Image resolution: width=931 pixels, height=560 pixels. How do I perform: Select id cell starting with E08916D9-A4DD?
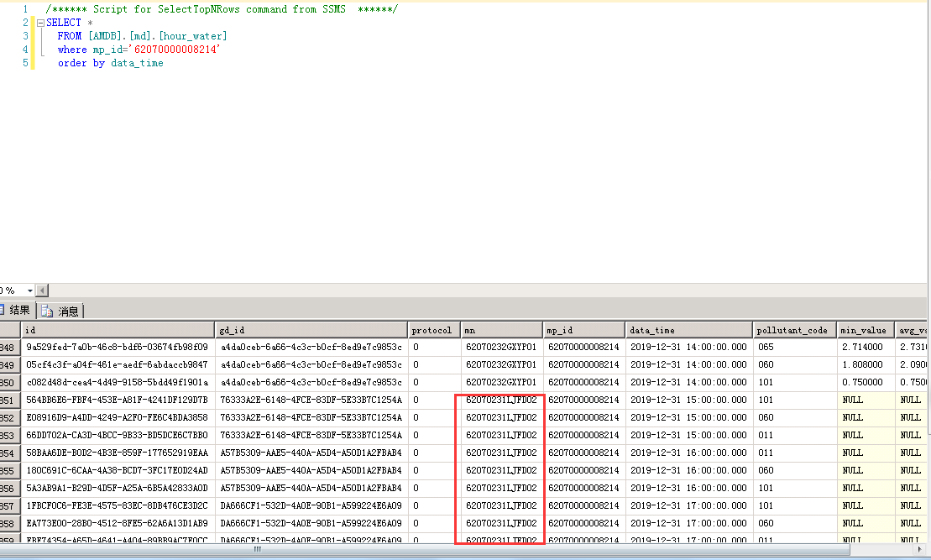(118, 418)
